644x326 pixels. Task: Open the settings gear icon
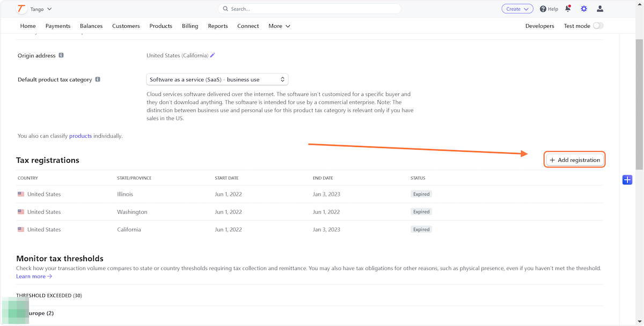click(x=584, y=9)
